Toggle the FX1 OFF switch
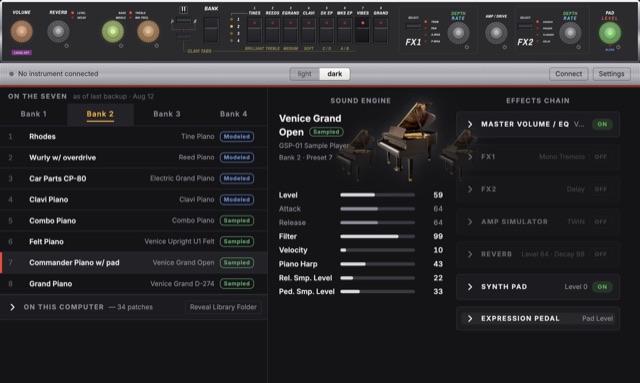 (600, 157)
